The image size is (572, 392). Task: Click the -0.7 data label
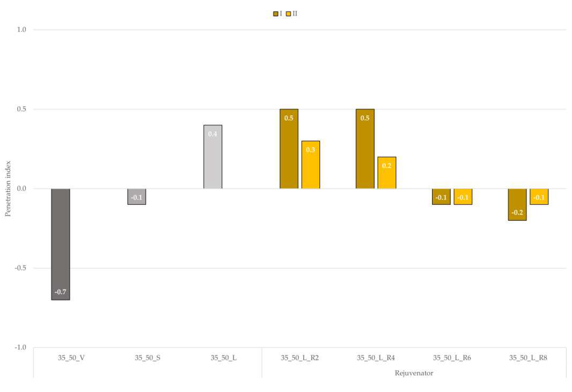(x=60, y=292)
